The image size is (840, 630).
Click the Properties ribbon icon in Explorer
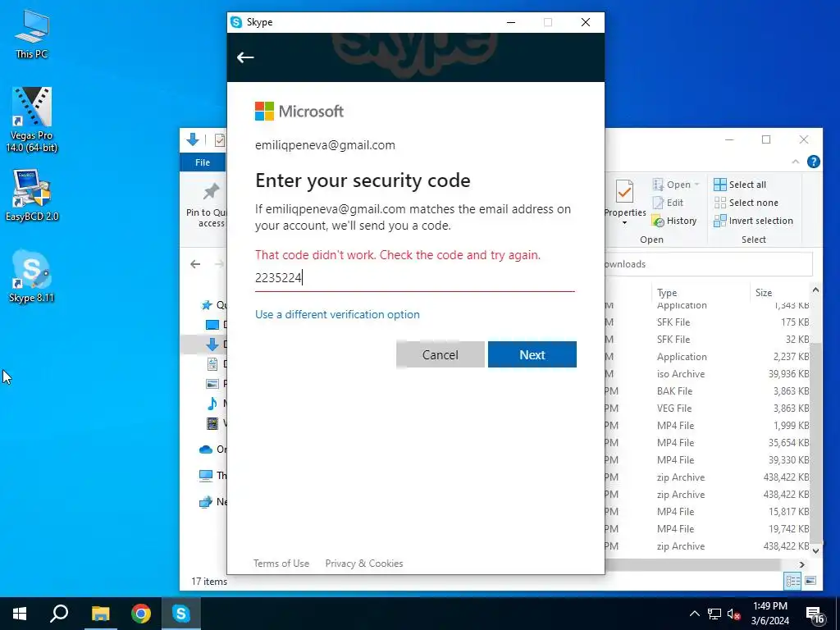point(624,192)
